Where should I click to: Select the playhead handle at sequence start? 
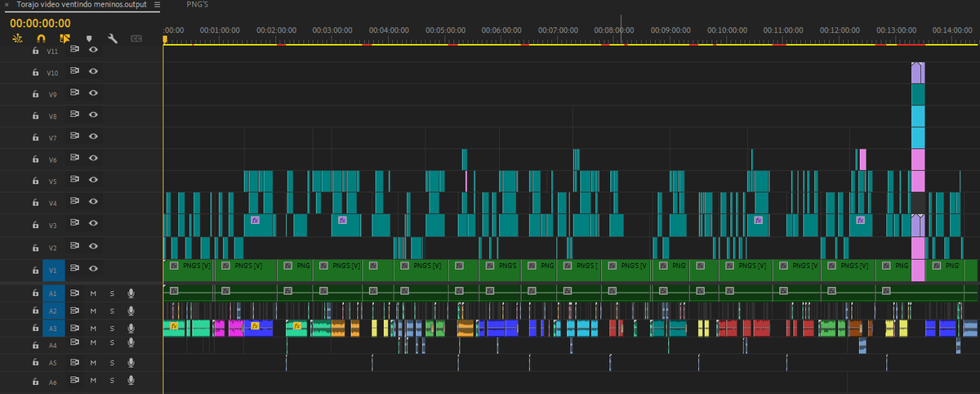(x=164, y=38)
